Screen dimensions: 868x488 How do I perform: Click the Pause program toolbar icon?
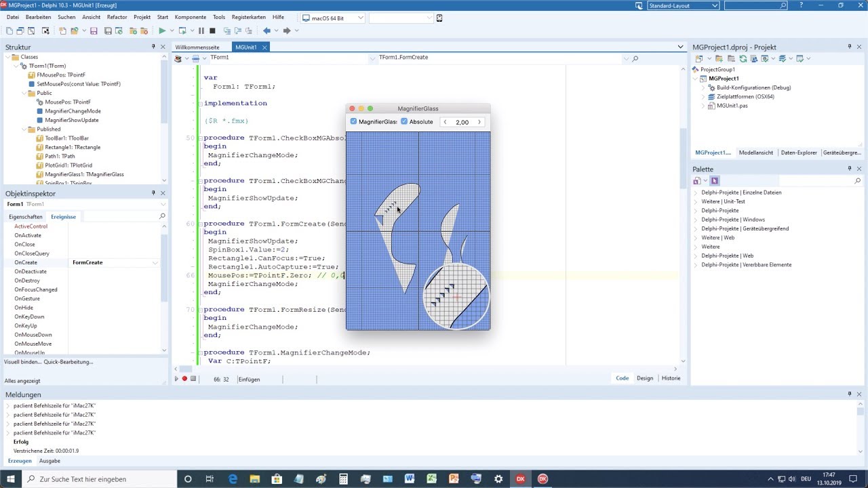[201, 30]
